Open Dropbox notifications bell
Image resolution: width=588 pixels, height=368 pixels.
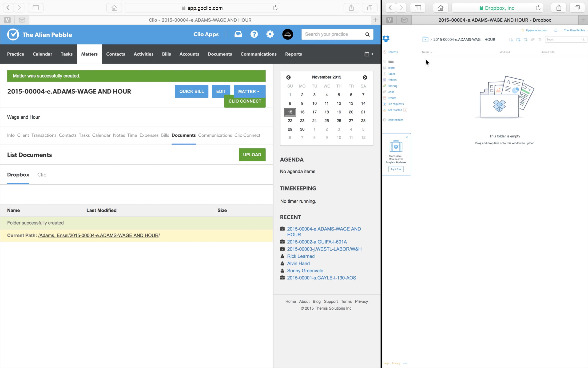(x=556, y=30)
